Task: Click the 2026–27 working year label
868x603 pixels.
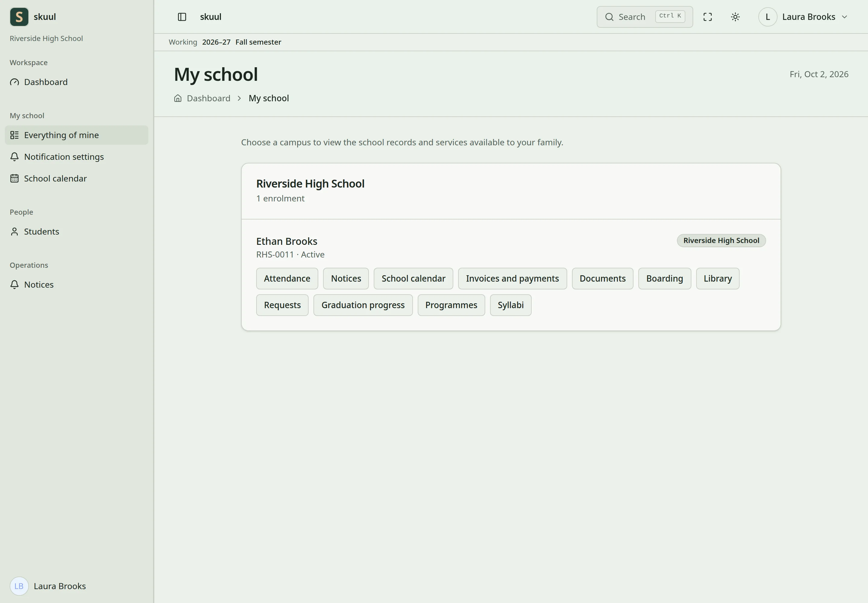Action: tap(216, 42)
